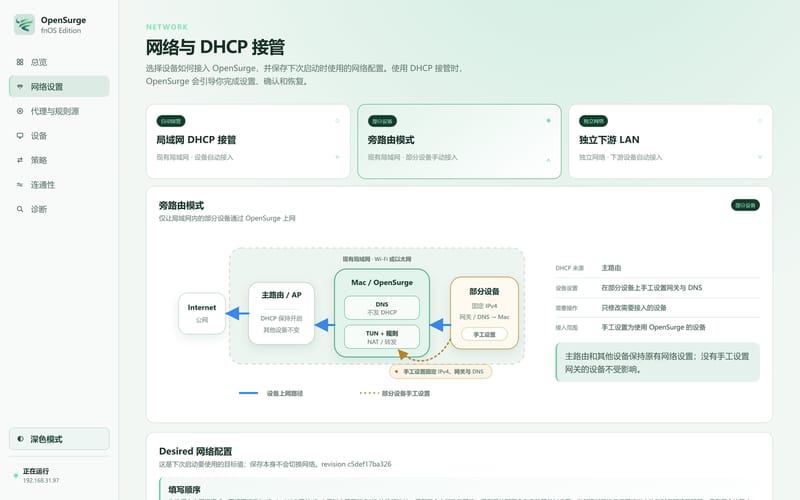Screen dimensions: 800x500
Task: Open 代理与规则源 page from sidebar
Action: pos(59,111)
